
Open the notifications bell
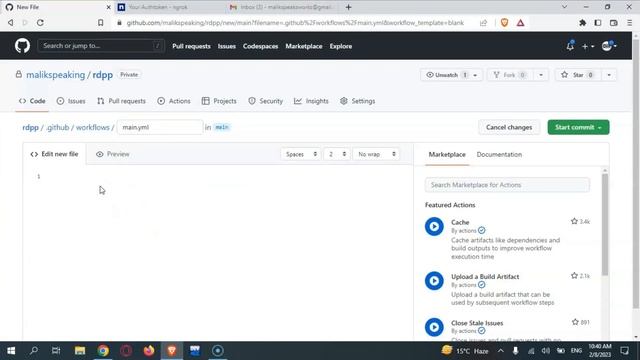570,46
